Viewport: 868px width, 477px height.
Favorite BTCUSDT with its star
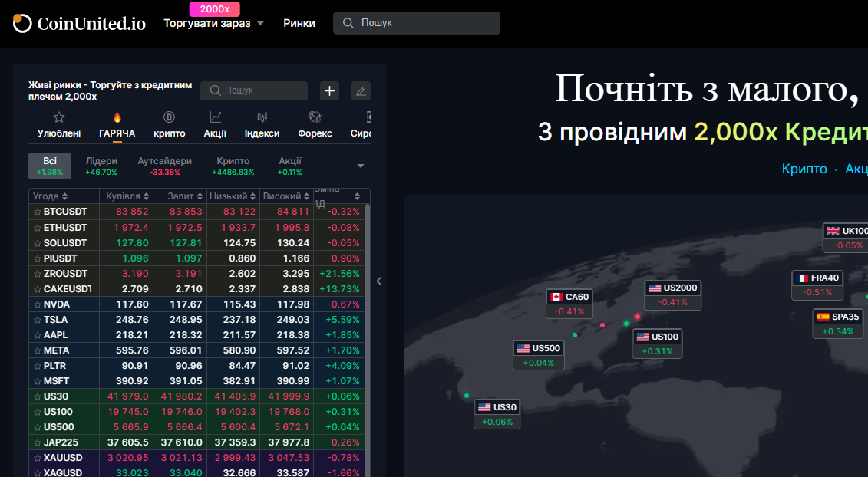point(38,212)
